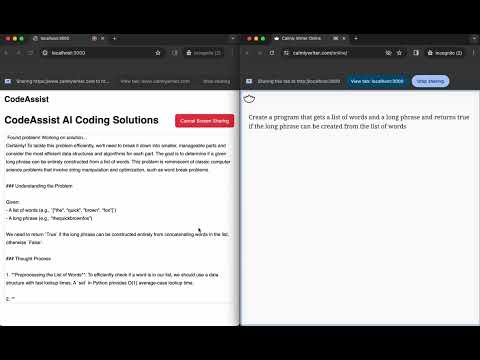Viewport: 480px width, 360px height.
Task: Click site info icon beside localhost URL
Action: (45, 53)
